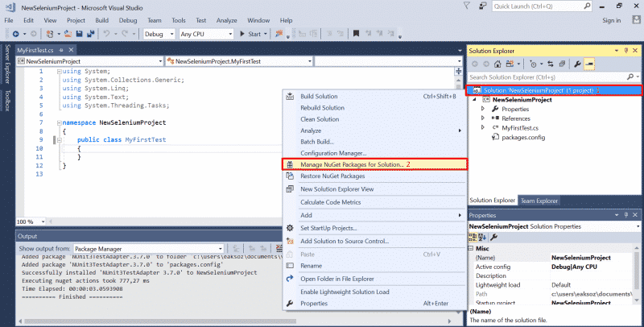The image size is (644, 327).
Task: Toggle the Preview Selected Items button
Action: pos(591,64)
